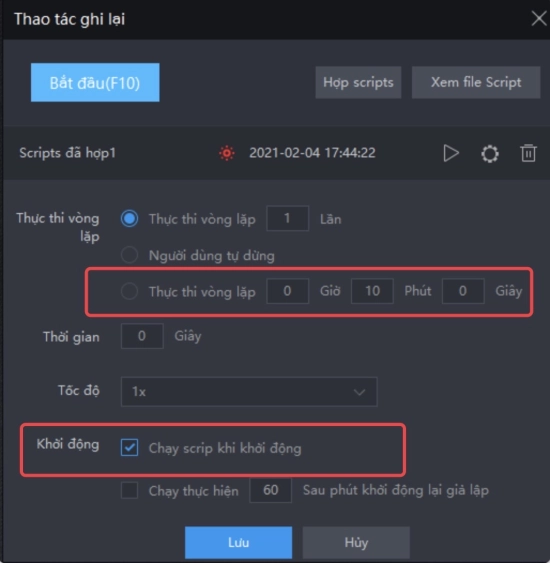Save settings with Lưu

coord(238,542)
